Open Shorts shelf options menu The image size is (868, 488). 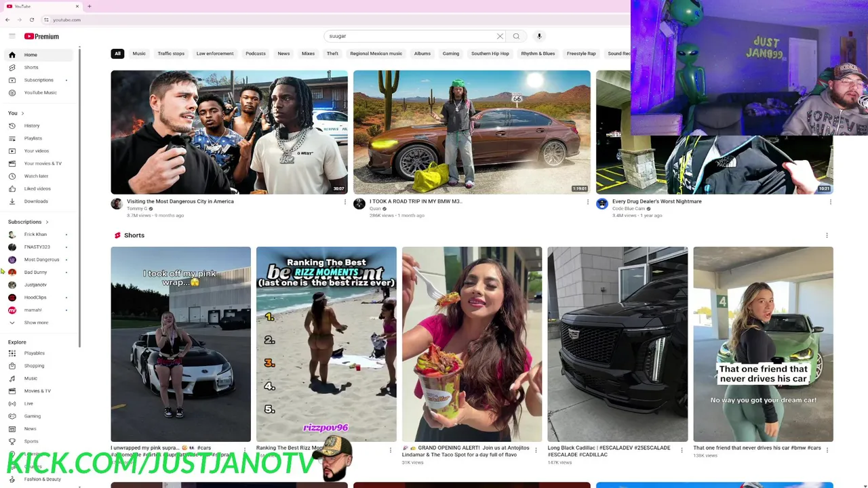pos(827,235)
